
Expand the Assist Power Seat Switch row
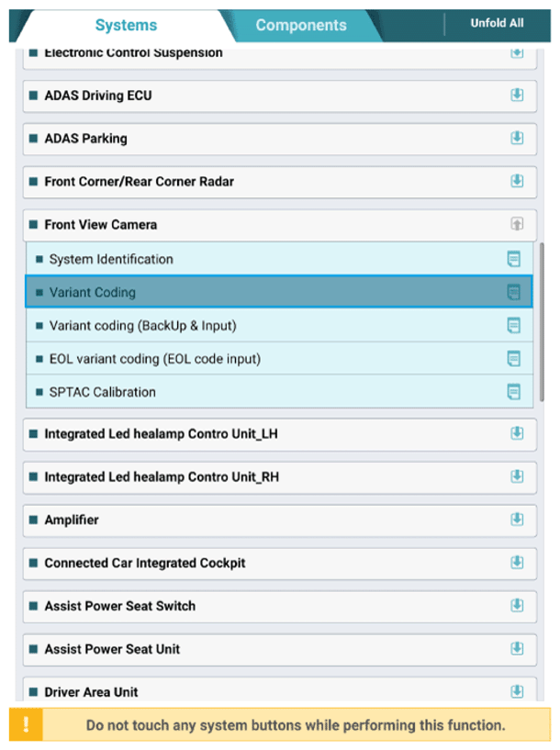point(517,606)
